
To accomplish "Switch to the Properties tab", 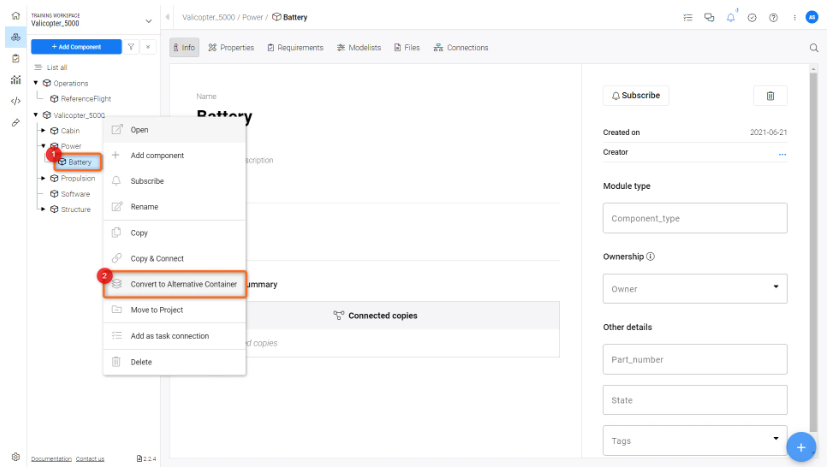I will tap(231, 47).
